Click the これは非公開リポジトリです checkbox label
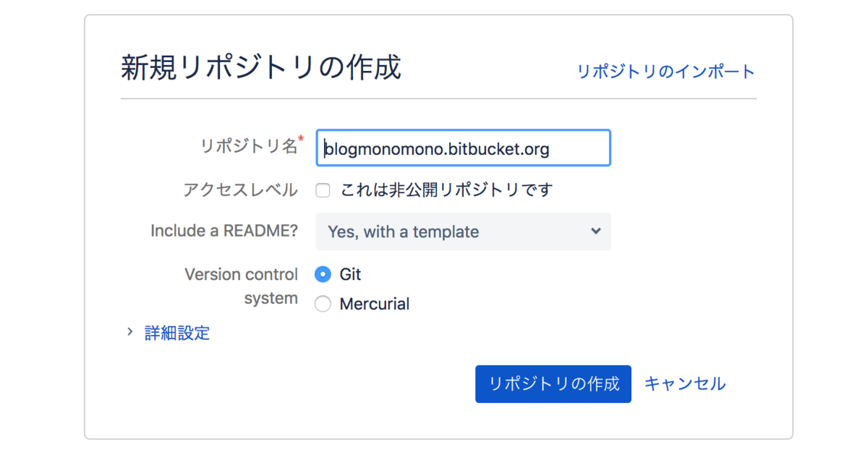Image resolution: width=868 pixels, height=455 pixels. click(x=446, y=190)
